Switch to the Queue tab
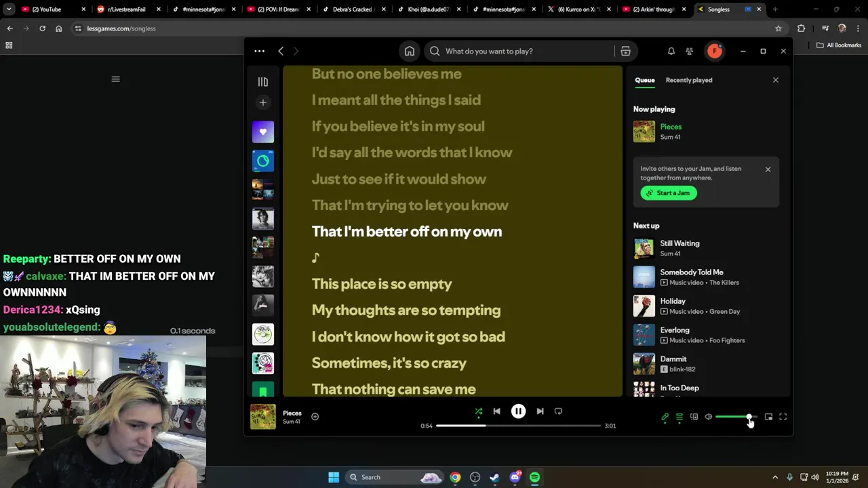 click(x=645, y=80)
